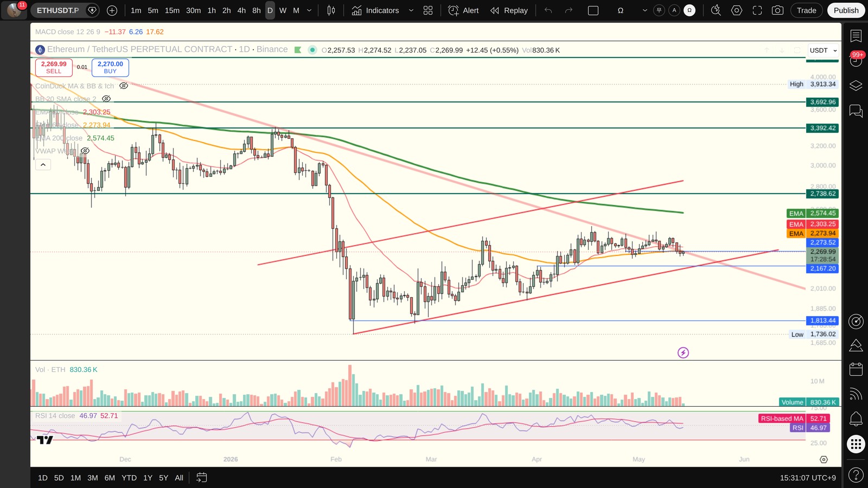The image size is (868, 488).
Task: Add symbol with plus circle icon
Action: 112,10
